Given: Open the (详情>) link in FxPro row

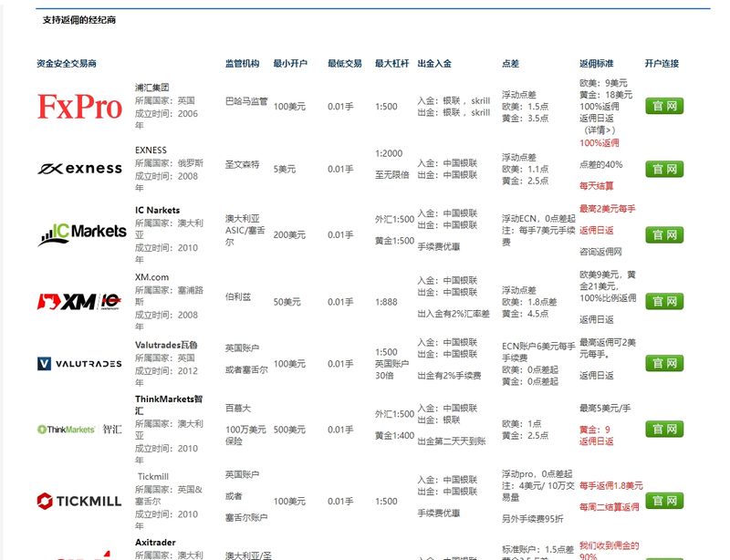Looking at the screenshot, I should (x=600, y=130).
